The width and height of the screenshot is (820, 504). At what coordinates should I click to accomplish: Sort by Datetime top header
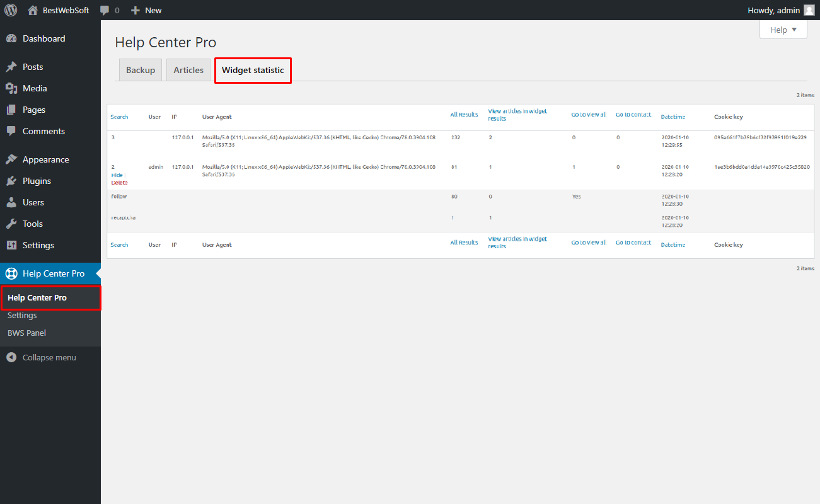tap(673, 117)
